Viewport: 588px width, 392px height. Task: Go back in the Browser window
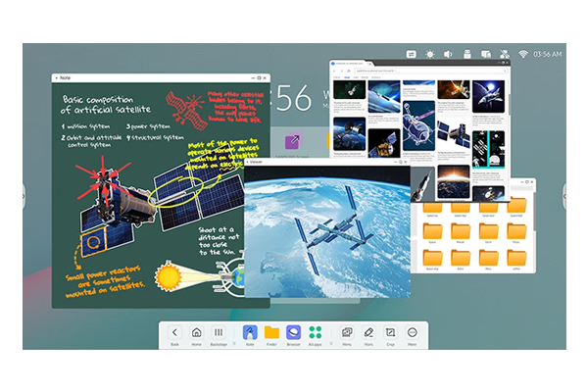(334, 71)
